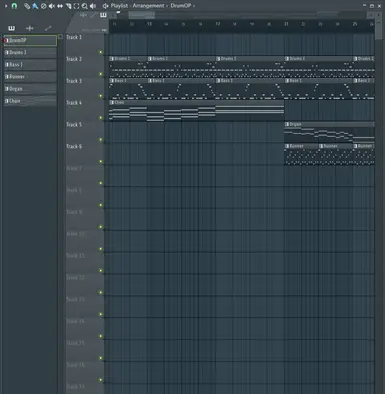The width and height of the screenshot is (385, 394).
Task: Toggle the magnet snap-to-grid icon
Action: [x=14, y=6]
